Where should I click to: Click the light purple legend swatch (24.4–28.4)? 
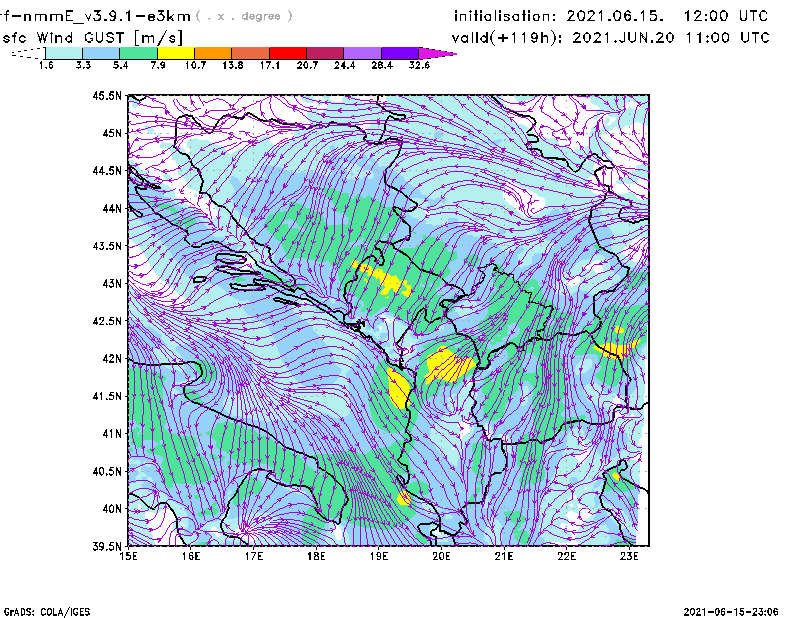pyautogui.click(x=363, y=53)
